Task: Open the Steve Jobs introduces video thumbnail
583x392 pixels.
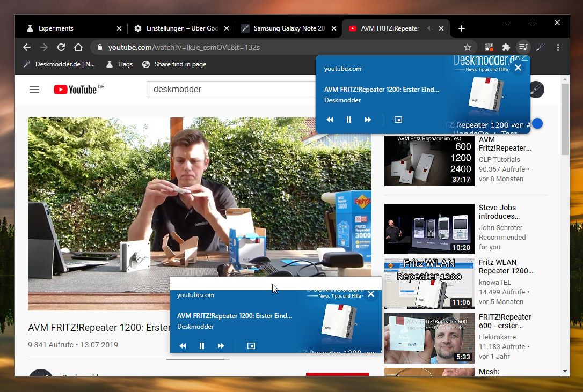Action: pos(429,229)
